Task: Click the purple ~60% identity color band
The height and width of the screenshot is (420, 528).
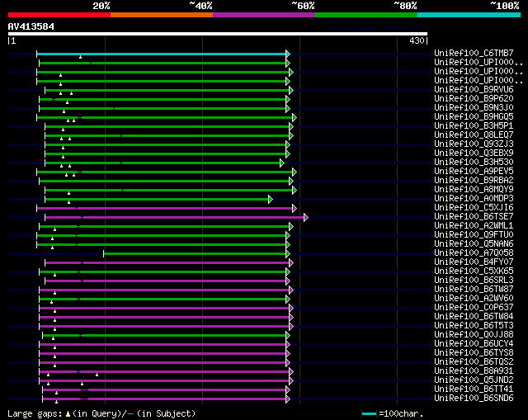Action: coord(264,15)
